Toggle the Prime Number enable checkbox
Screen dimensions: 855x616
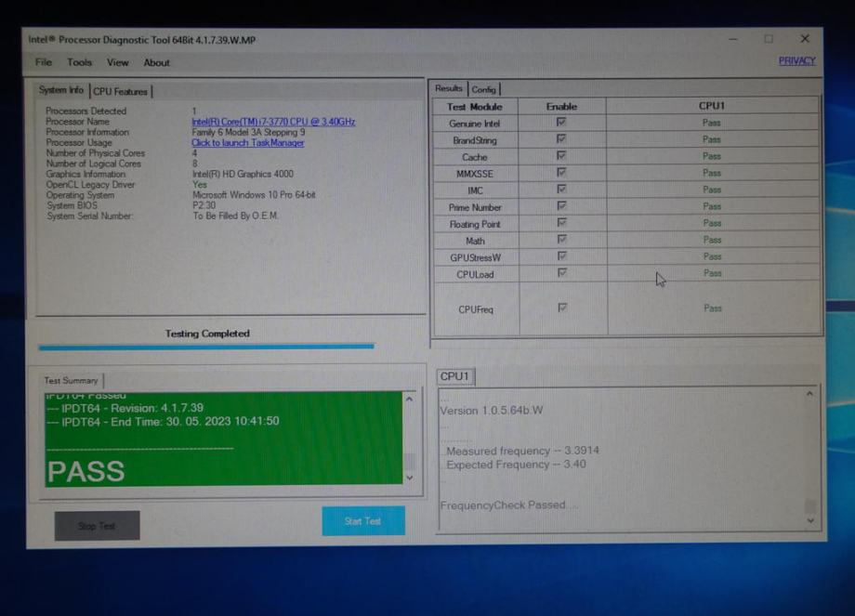561,206
